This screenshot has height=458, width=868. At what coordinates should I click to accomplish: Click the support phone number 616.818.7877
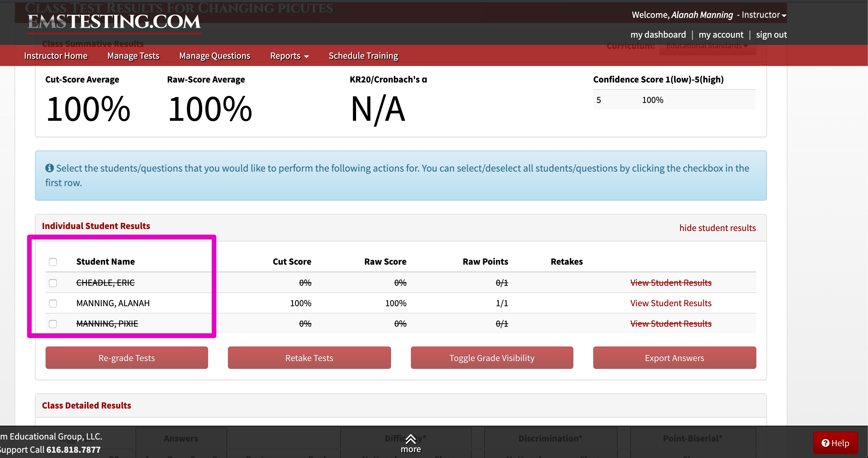point(73,450)
